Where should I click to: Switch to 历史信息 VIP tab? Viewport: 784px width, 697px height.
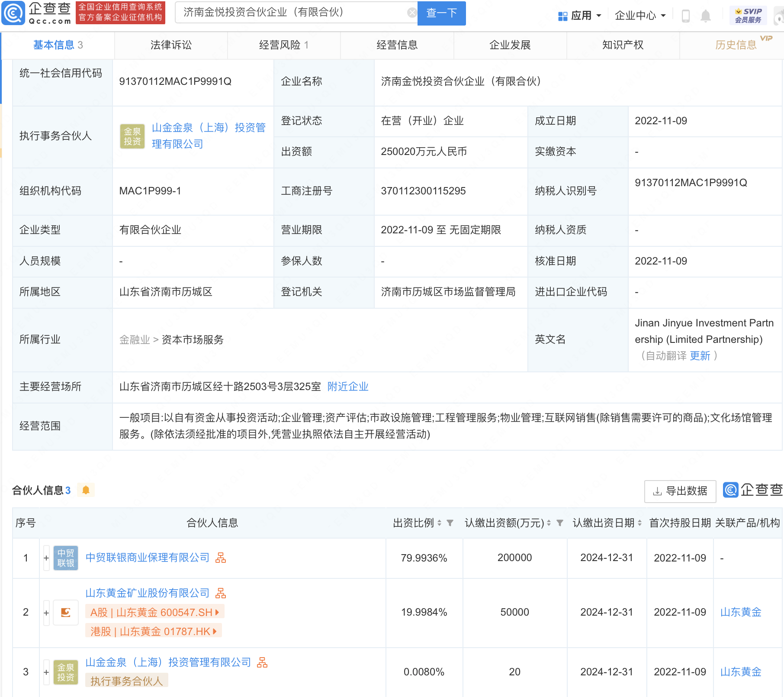pos(736,45)
